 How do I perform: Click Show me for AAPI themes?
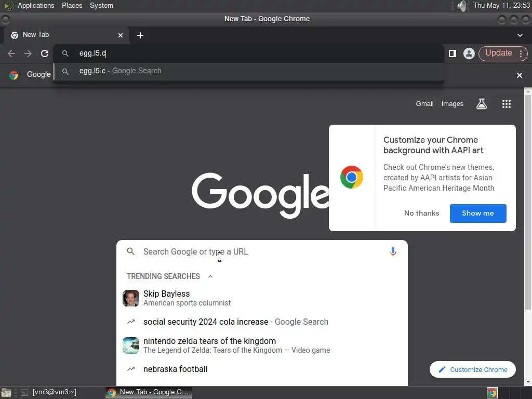tap(478, 214)
